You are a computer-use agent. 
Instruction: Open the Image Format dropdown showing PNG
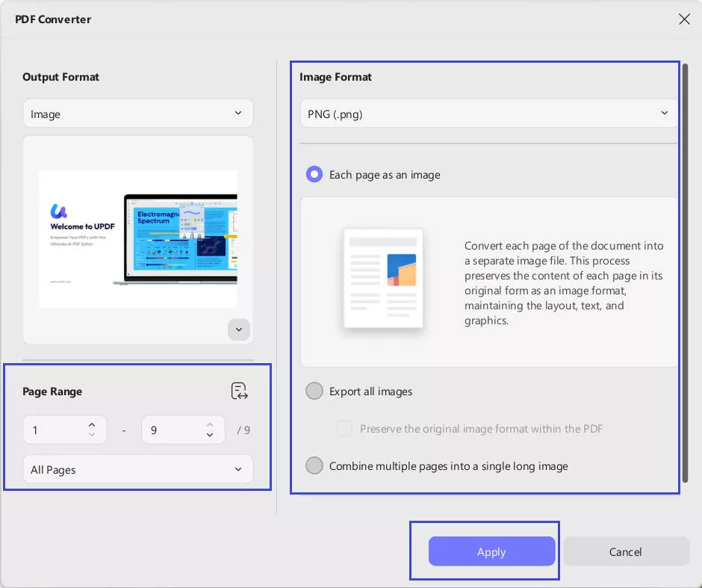(488, 113)
